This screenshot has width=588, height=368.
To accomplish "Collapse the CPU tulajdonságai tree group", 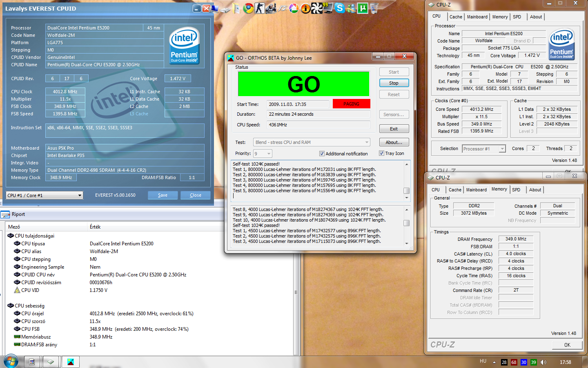I will pyautogui.click(x=11, y=236).
